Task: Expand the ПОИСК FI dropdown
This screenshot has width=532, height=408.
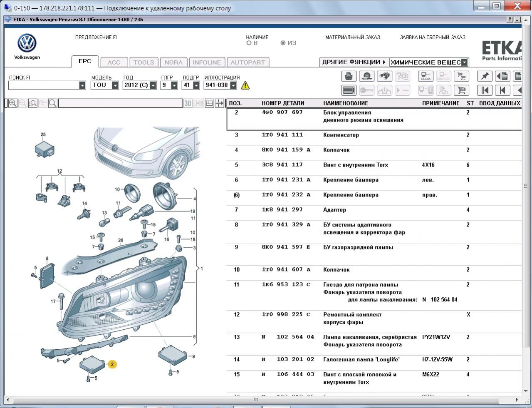Action: pos(82,85)
